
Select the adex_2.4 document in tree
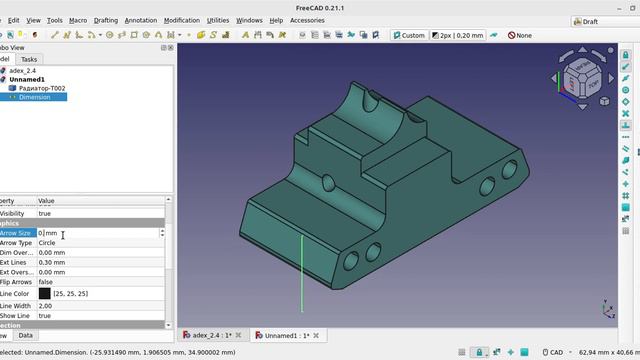(x=22, y=70)
